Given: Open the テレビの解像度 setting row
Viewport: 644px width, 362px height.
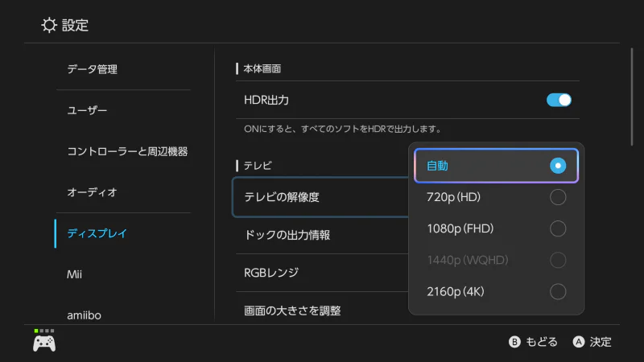Looking at the screenshot, I should pyautogui.click(x=320, y=197).
